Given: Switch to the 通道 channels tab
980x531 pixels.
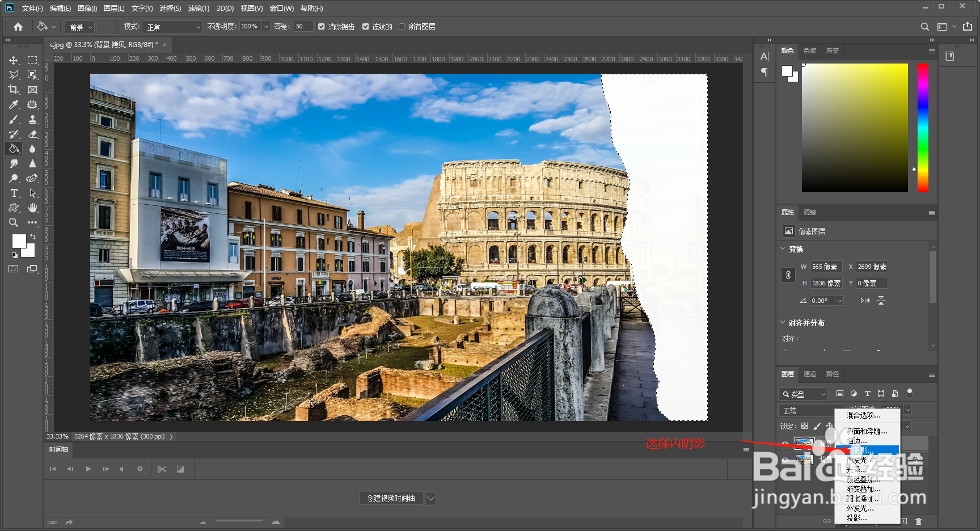Looking at the screenshot, I should (809, 374).
